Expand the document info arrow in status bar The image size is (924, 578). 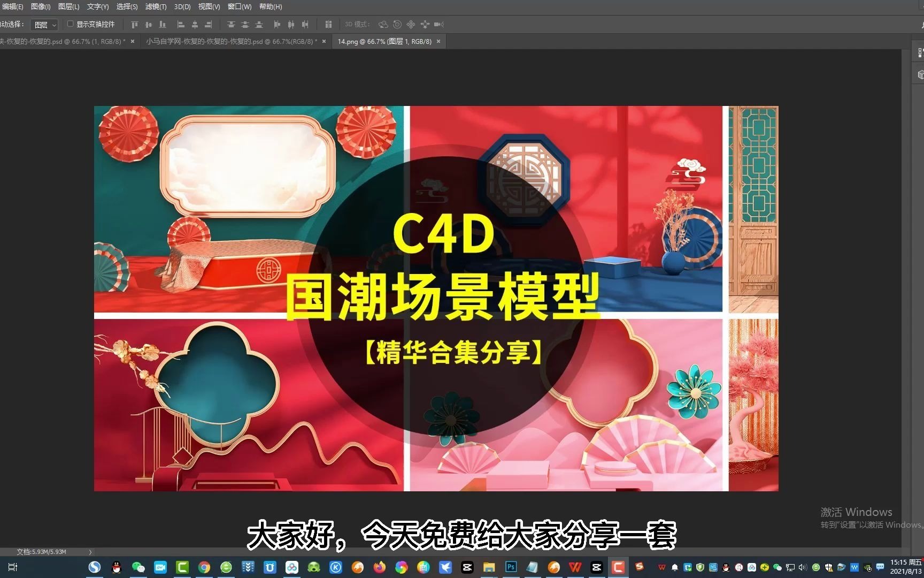click(x=90, y=552)
